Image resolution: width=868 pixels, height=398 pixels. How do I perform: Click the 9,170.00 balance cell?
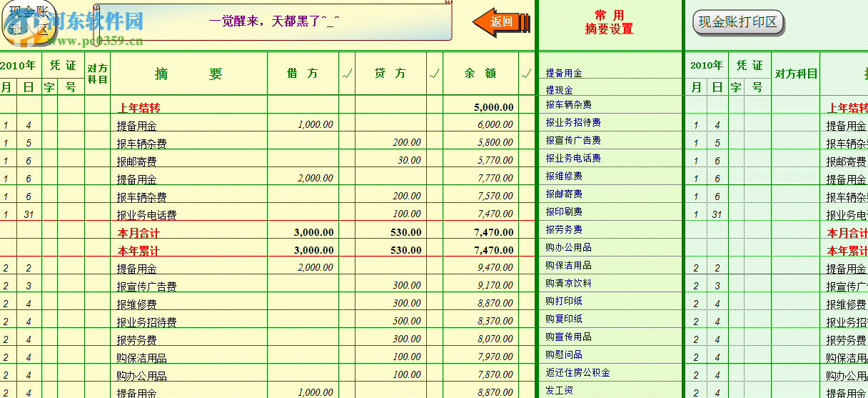(x=495, y=286)
